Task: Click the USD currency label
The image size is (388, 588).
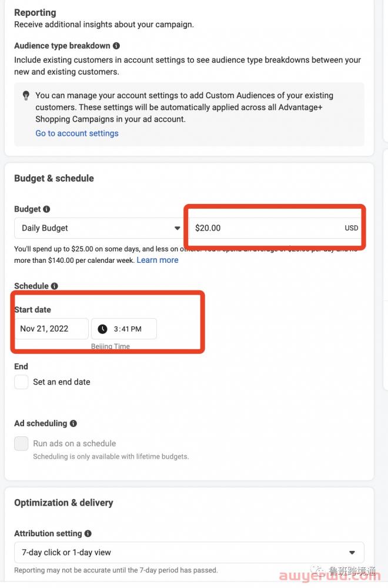Action: [352, 228]
